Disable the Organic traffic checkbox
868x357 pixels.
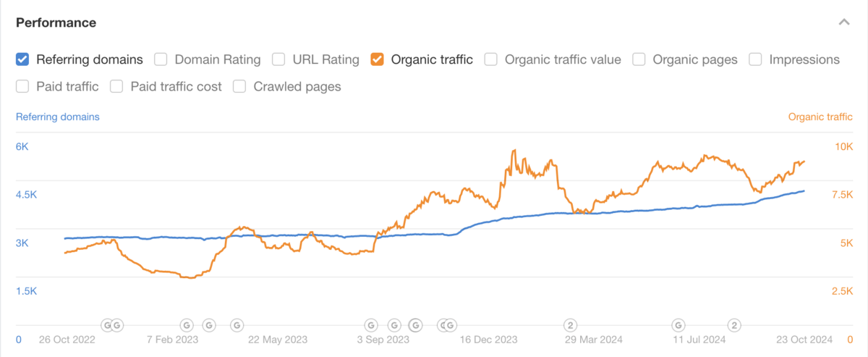(x=377, y=59)
